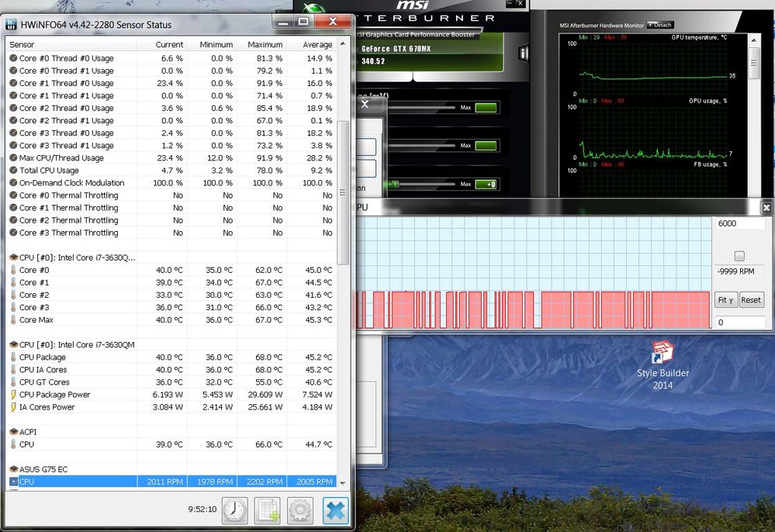Click the Core #0 thermometer icon
Screen dimensions: 775x532
(13, 270)
